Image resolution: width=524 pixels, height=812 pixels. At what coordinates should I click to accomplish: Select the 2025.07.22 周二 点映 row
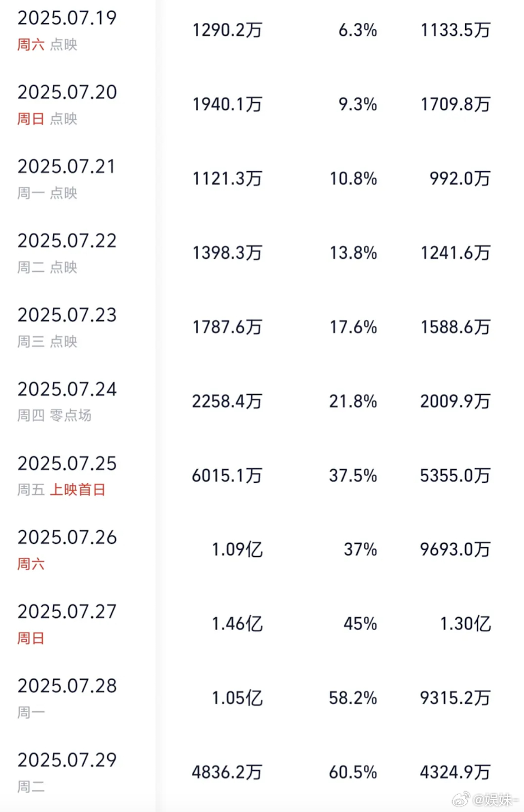[x=262, y=252]
